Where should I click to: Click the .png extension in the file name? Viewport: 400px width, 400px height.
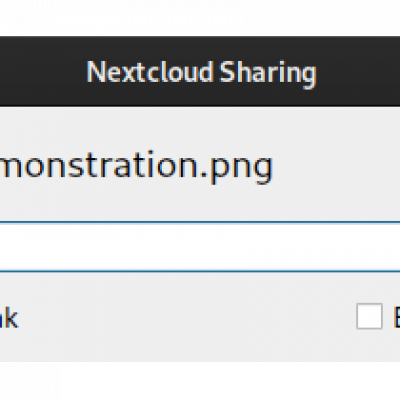click(x=238, y=168)
